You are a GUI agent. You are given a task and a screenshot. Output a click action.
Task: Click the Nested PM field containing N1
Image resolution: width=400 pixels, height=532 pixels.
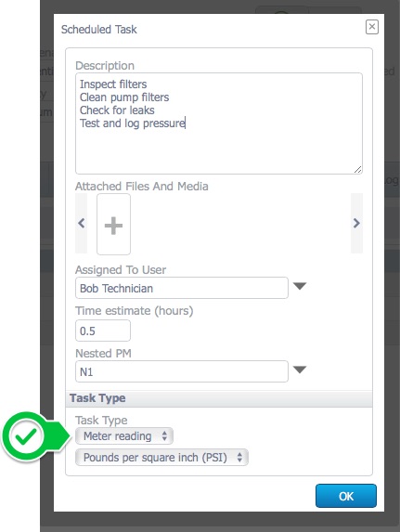click(182, 371)
